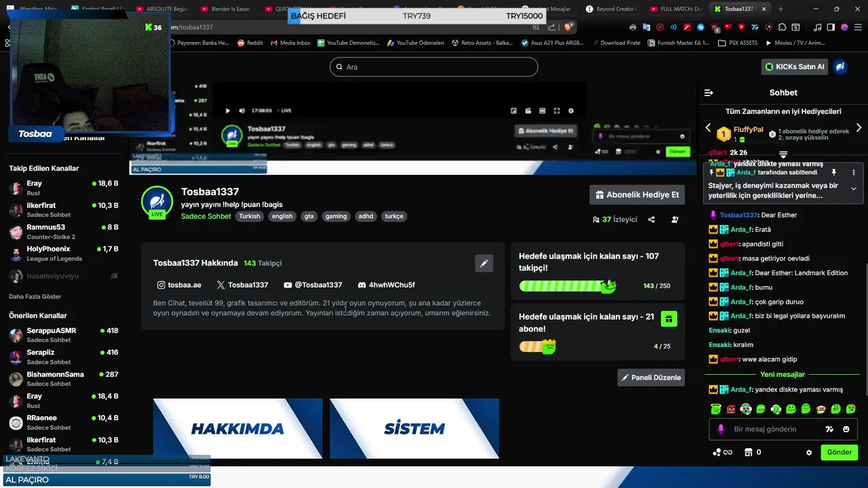This screenshot has width=868, height=488.
Task: Open the SİSTEM panel image
Action: click(414, 428)
